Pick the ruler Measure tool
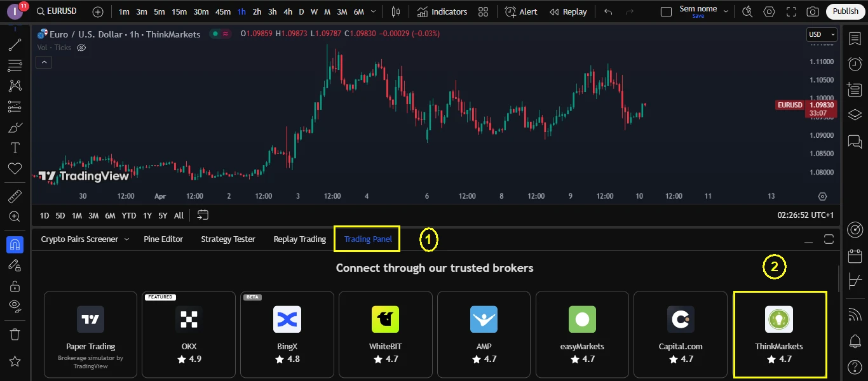This screenshot has height=381, width=868. (15, 196)
